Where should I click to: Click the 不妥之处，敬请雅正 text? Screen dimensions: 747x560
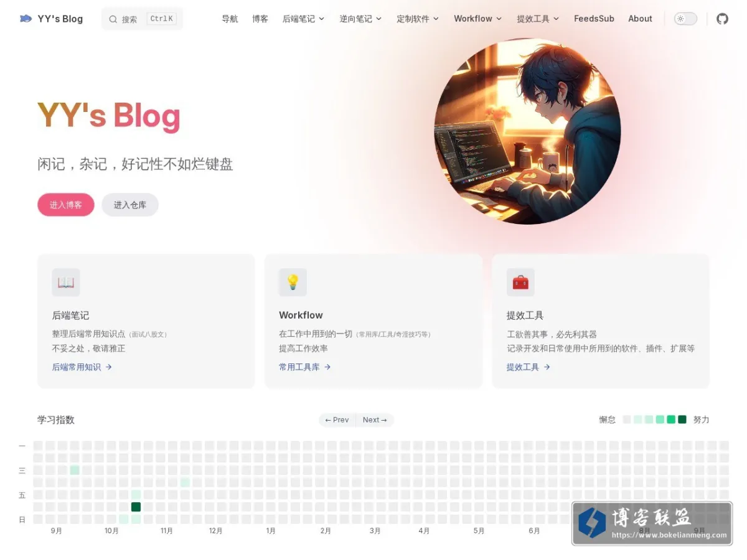point(88,348)
